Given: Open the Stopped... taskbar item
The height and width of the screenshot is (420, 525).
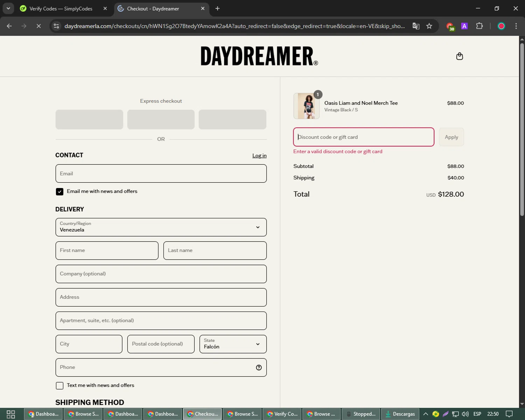Looking at the screenshot, I should point(361,414).
